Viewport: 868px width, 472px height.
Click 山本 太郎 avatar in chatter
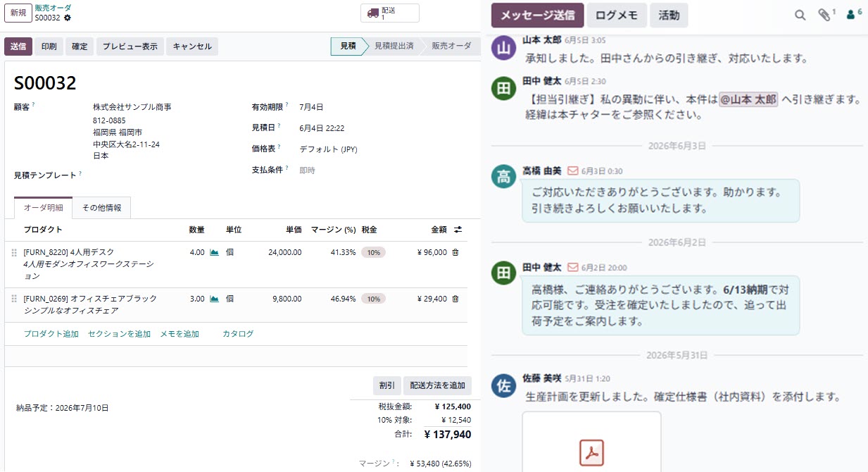[x=503, y=49]
